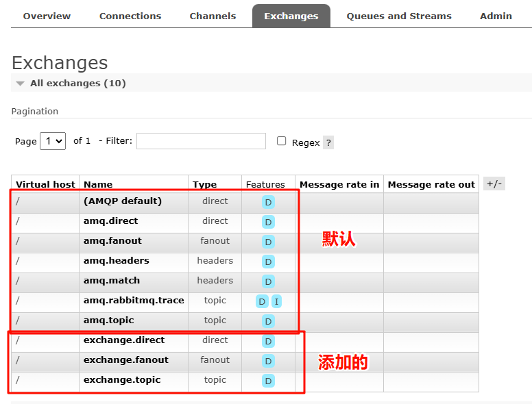Click the question mark help next to Regex
Image resolution: width=532 pixels, height=404 pixels.
coord(328,142)
